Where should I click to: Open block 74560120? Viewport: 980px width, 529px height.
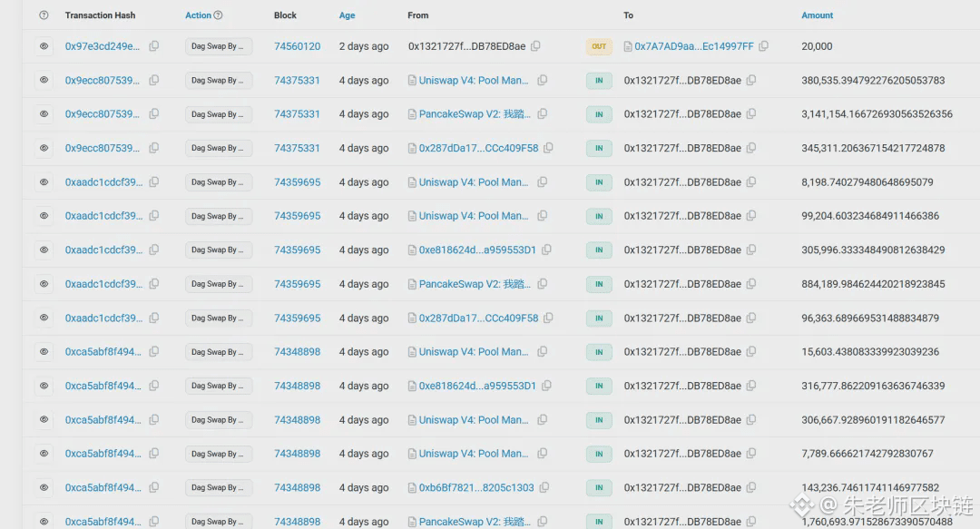tap(297, 45)
